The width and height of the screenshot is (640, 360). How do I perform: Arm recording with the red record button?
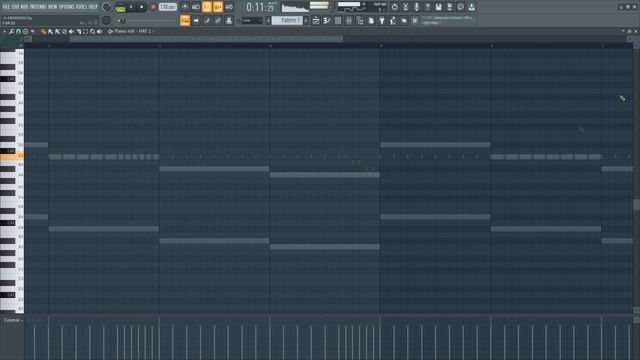point(153,7)
